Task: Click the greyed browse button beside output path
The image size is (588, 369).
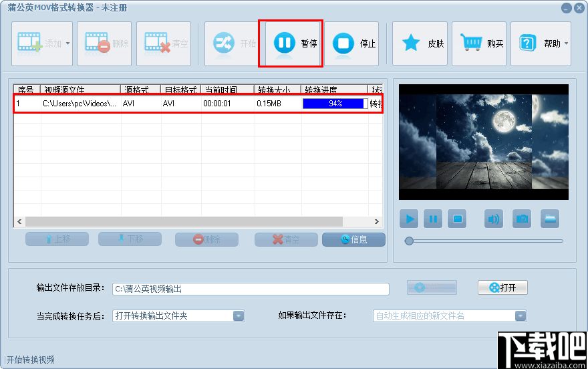Action: (432, 287)
